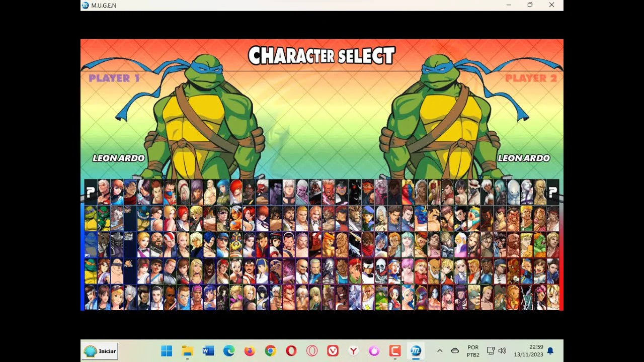Open the volume speaker control
This screenshot has height=362, width=644.
502,351
